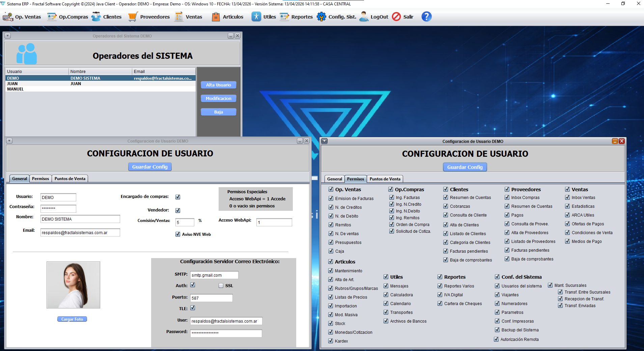This screenshot has height=351, width=644.
Task: Open Config. Sist. gear icon
Action: 321,17
